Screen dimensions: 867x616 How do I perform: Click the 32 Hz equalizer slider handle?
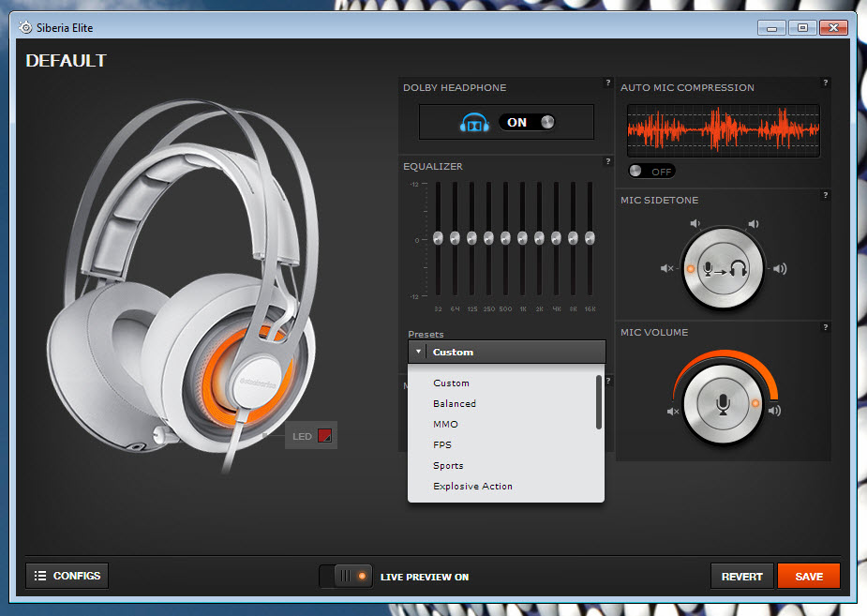[438, 238]
